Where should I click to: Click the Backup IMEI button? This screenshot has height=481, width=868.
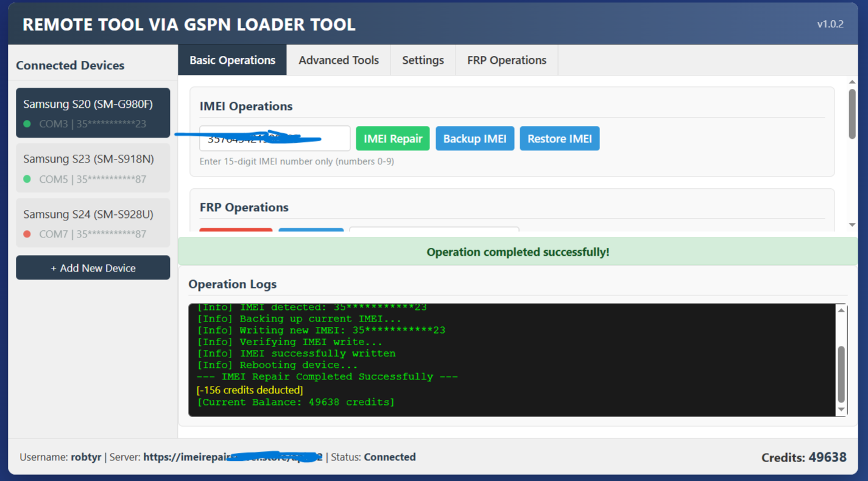[475, 139]
